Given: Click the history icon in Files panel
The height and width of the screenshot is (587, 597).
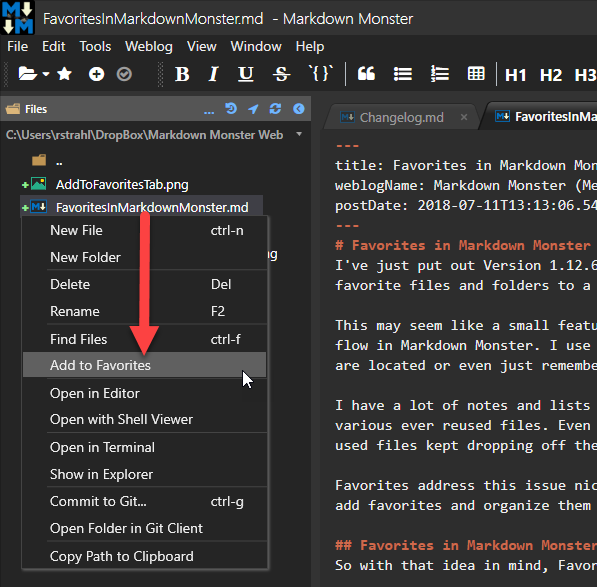Looking at the screenshot, I should tap(231, 109).
